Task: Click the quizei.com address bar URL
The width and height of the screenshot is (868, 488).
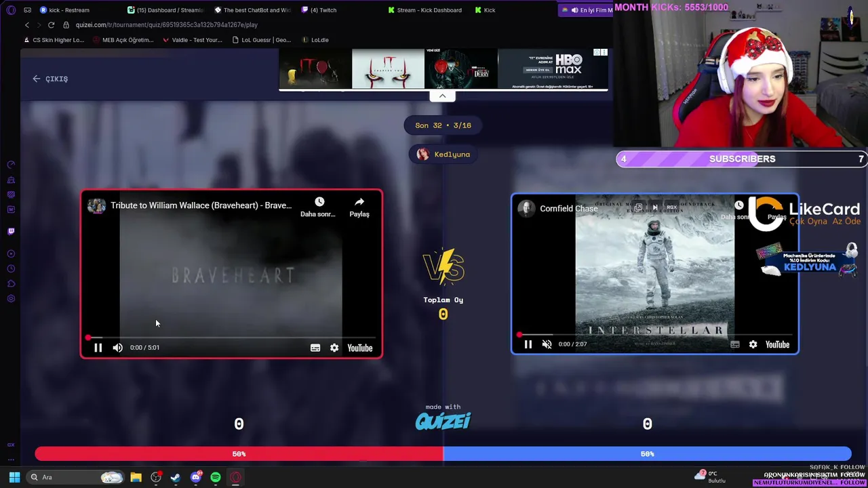Action: coord(167,25)
